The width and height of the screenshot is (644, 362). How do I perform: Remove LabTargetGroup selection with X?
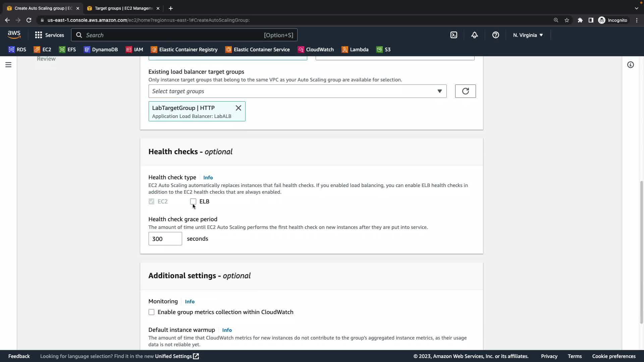pyautogui.click(x=238, y=108)
